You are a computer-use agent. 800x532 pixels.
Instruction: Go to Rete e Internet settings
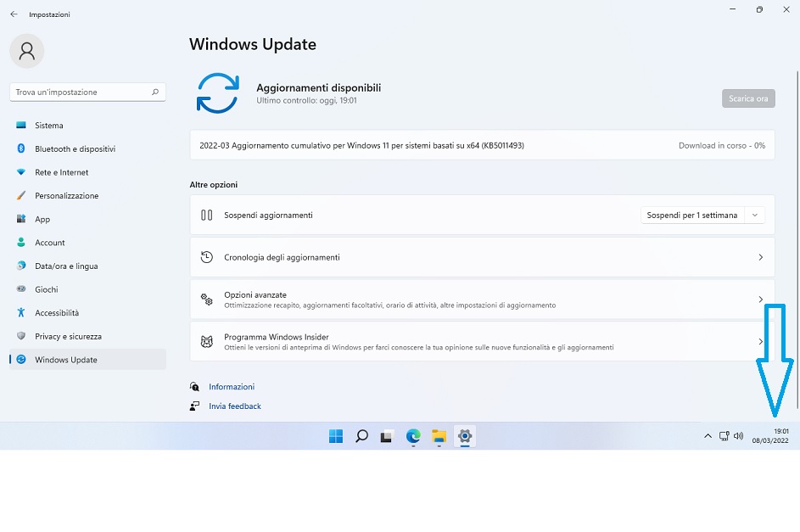click(87, 172)
